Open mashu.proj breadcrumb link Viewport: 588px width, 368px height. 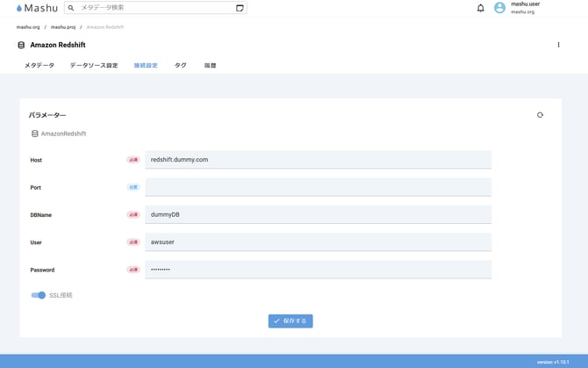tap(62, 27)
